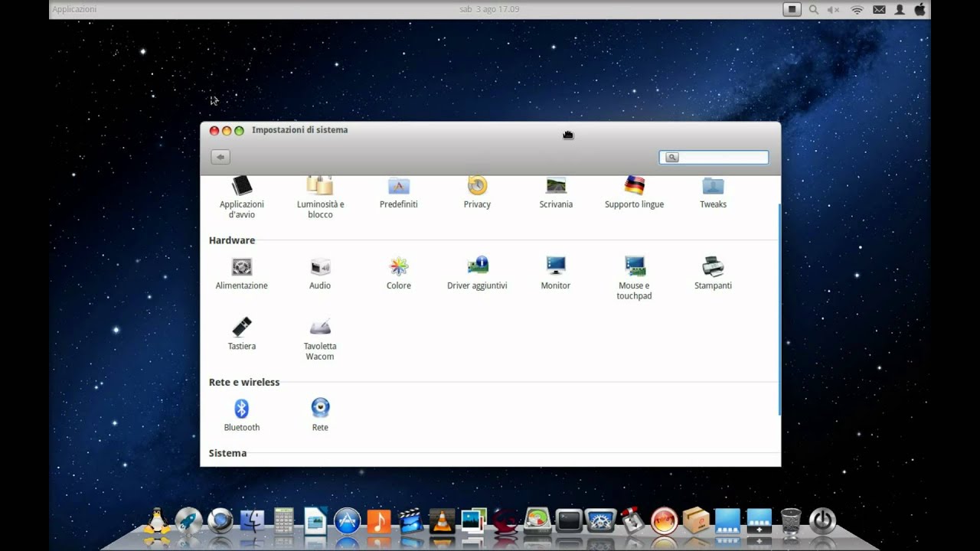Open the Scrivania settings
This screenshot has height=551, width=980.
556,193
